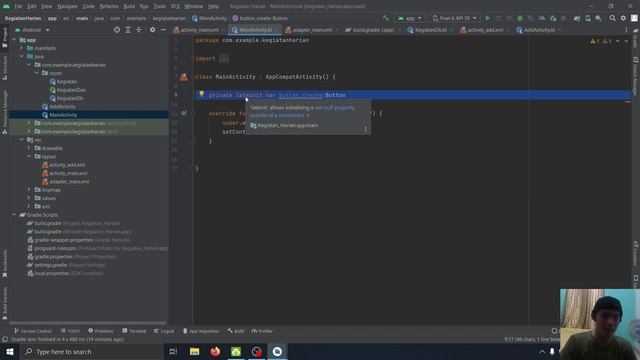Viewport: 640px width, 360px height.
Task: Click the warnings count indicator in editor
Action: 601,41
